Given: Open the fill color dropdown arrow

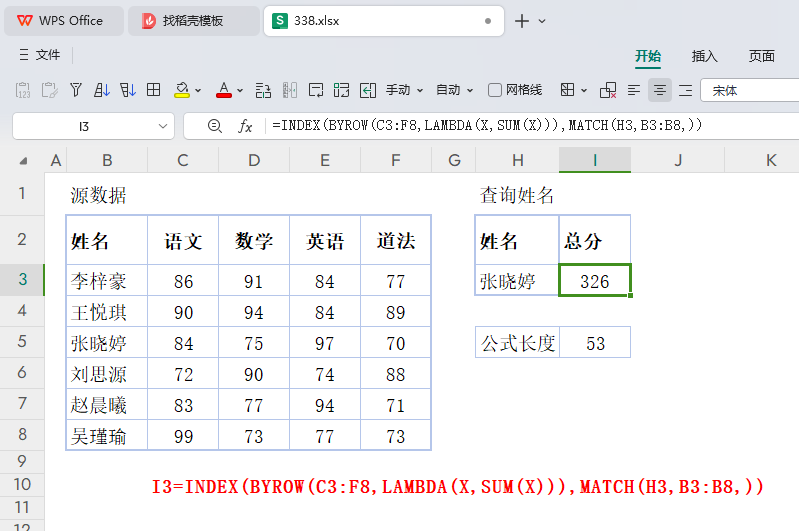Looking at the screenshot, I should (198, 91).
